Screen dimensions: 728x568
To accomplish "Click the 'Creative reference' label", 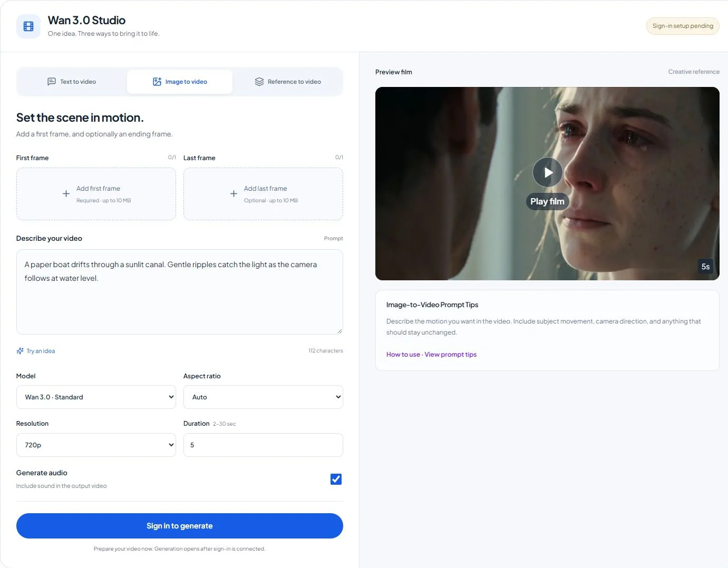I will click(694, 72).
